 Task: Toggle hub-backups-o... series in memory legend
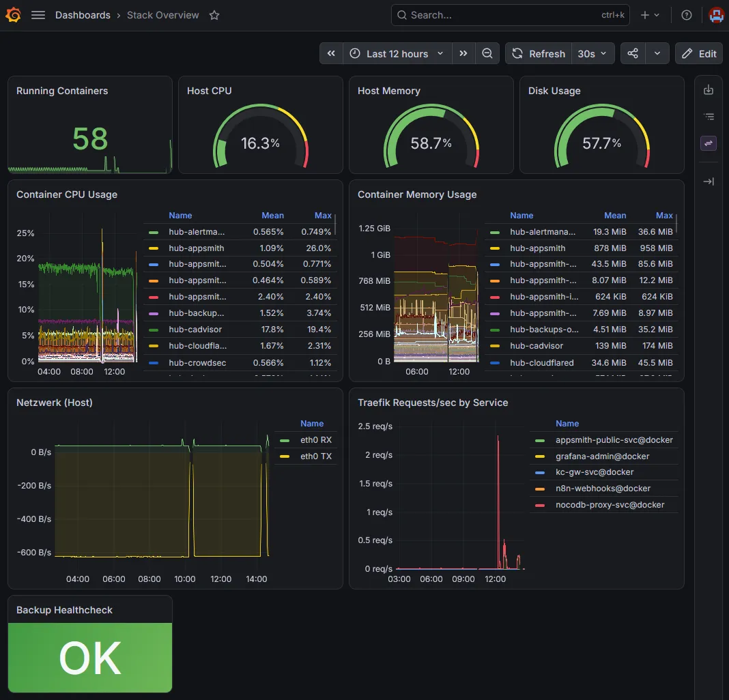pos(544,329)
